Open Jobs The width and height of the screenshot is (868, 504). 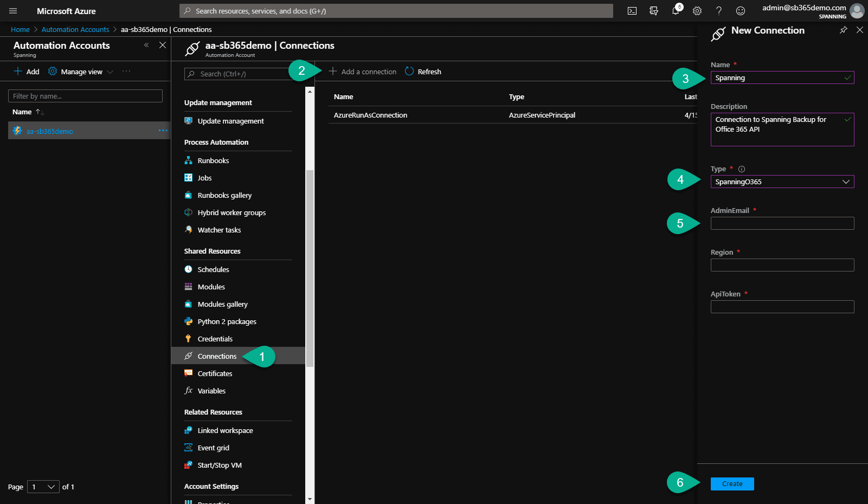pyautogui.click(x=204, y=178)
